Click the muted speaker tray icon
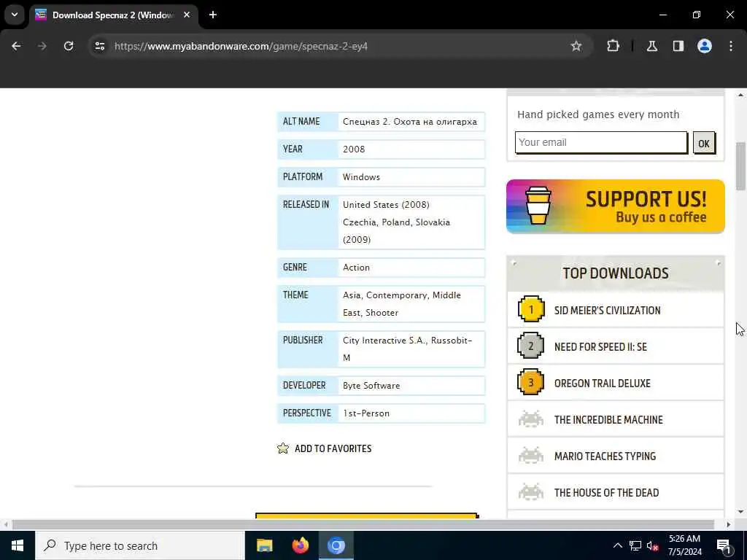This screenshot has width=747, height=560. pyautogui.click(x=652, y=546)
